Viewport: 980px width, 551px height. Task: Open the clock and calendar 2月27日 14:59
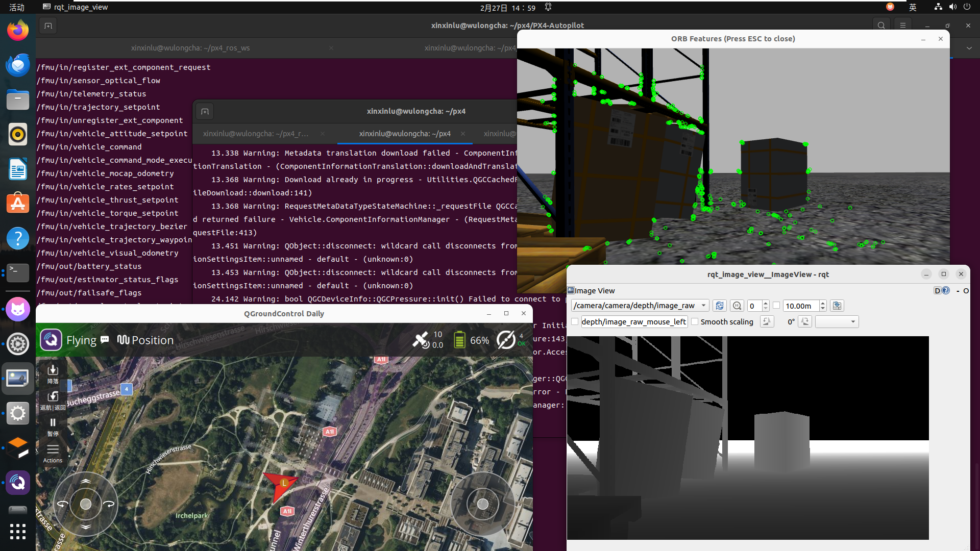[508, 8]
